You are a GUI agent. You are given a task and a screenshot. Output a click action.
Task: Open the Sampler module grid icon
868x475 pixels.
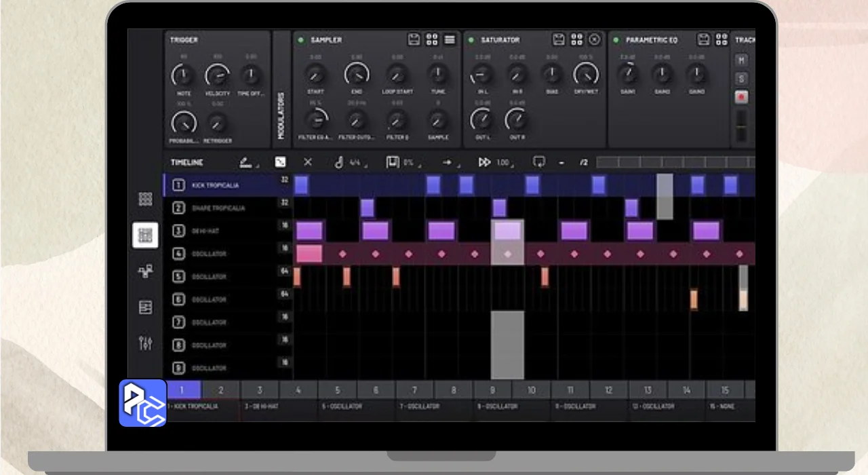432,39
